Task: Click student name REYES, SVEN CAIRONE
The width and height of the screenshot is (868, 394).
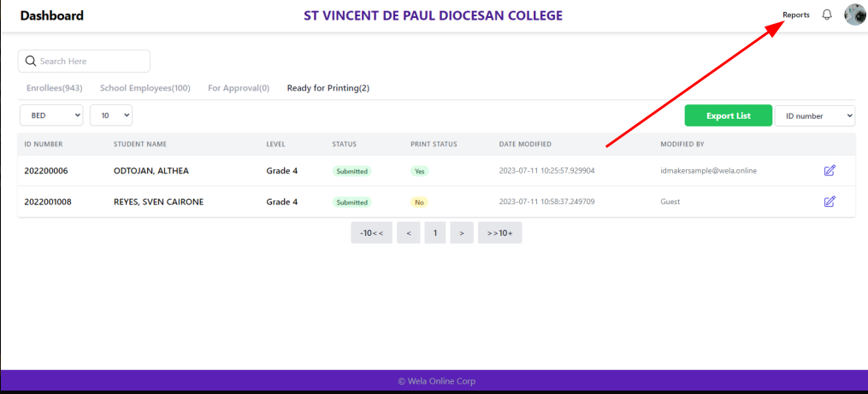Action: (x=159, y=202)
